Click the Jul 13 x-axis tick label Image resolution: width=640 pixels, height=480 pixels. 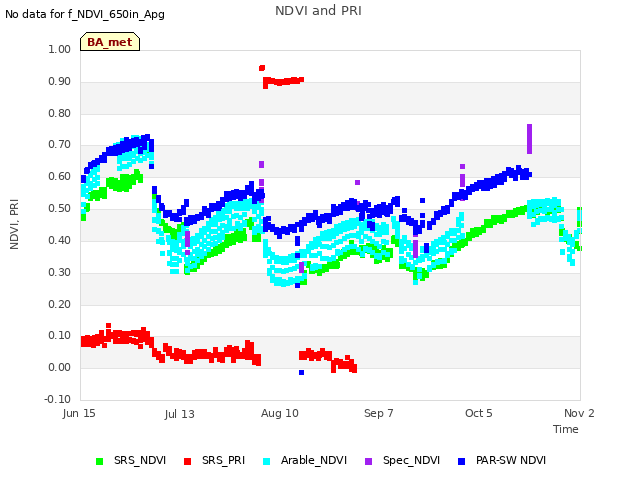coord(180,414)
